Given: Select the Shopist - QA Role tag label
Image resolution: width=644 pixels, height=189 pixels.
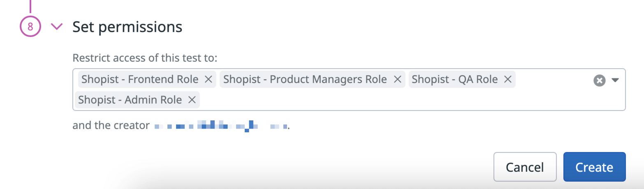Looking at the screenshot, I should click(x=454, y=79).
